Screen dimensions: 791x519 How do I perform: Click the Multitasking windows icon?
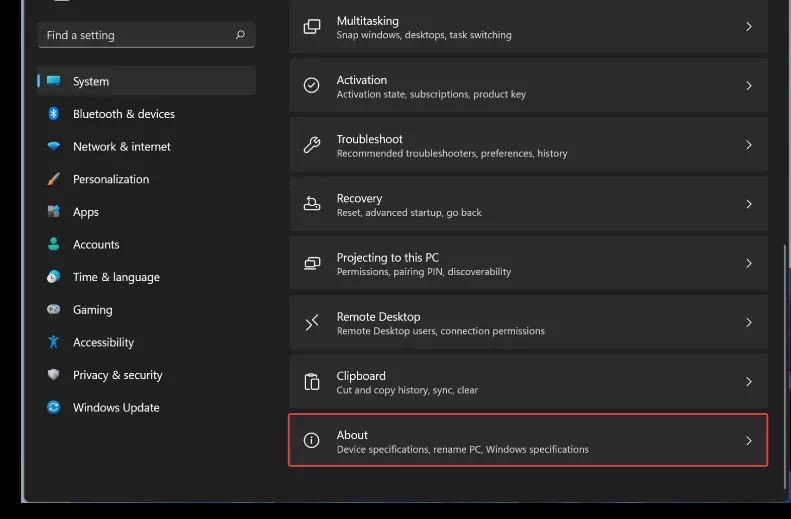pos(312,27)
